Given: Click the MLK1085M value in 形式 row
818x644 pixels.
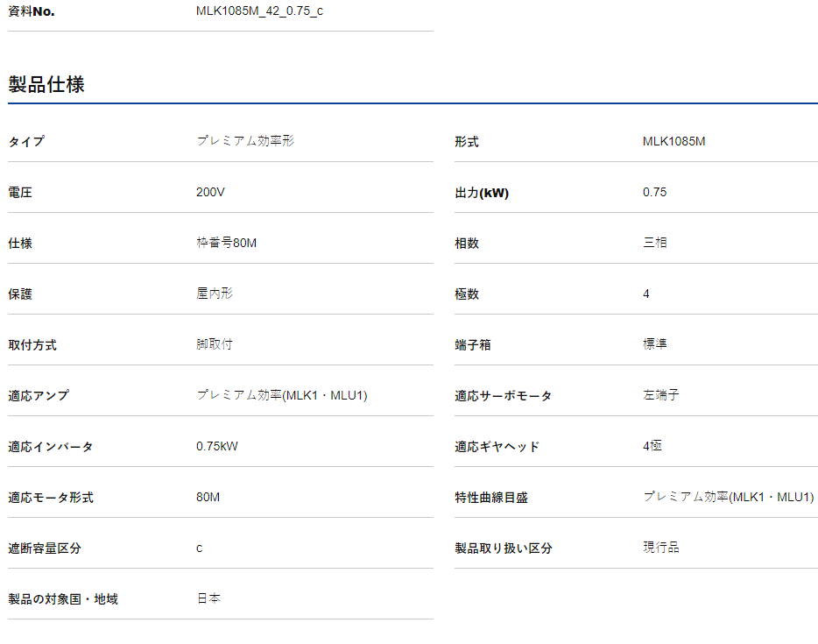Looking at the screenshot, I should pos(673,141).
